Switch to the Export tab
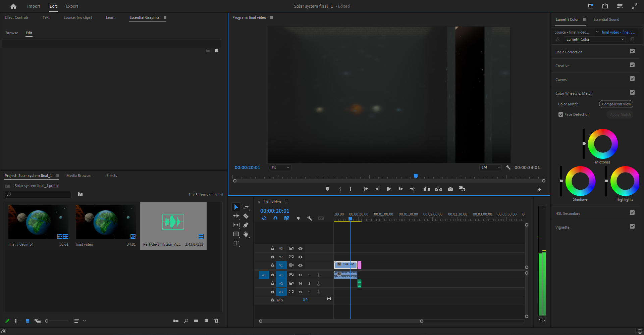 [72, 6]
